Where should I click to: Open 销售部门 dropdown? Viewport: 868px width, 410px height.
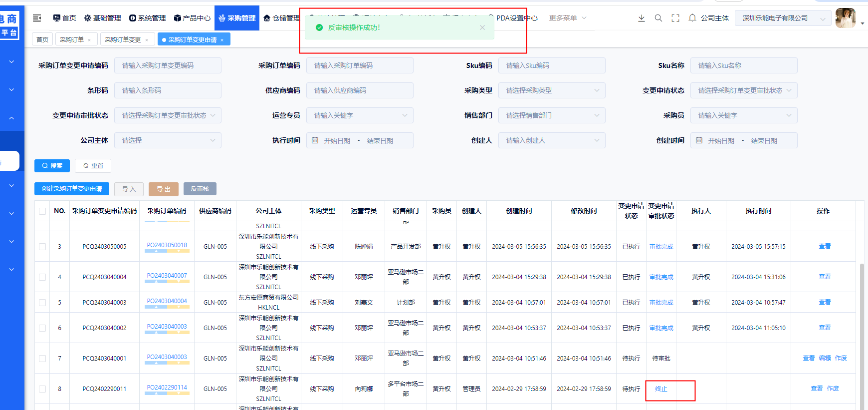(552, 115)
